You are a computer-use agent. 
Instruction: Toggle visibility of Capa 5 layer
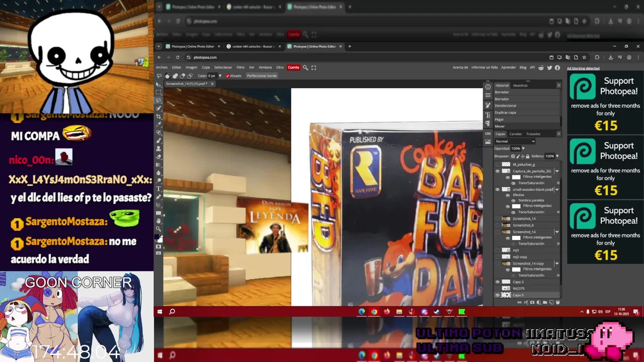point(497,295)
